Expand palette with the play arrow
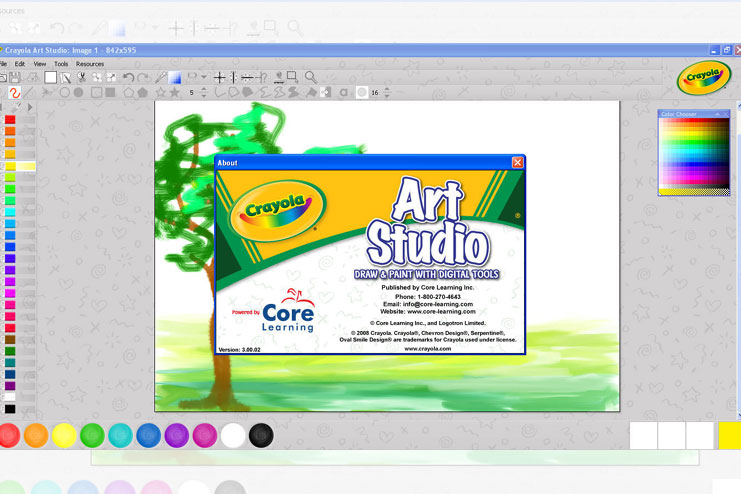This screenshot has width=741, height=494. pos(30,108)
